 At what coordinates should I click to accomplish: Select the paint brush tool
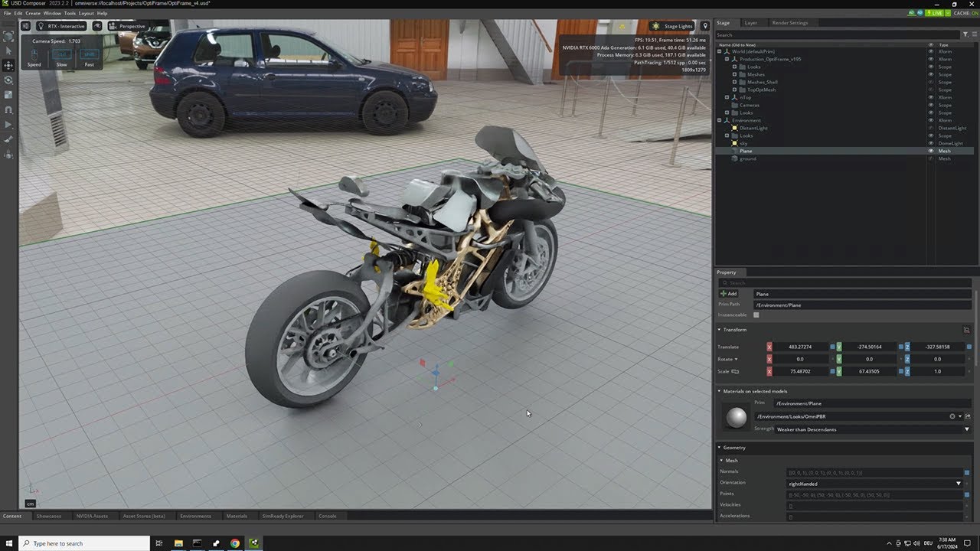point(8,139)
